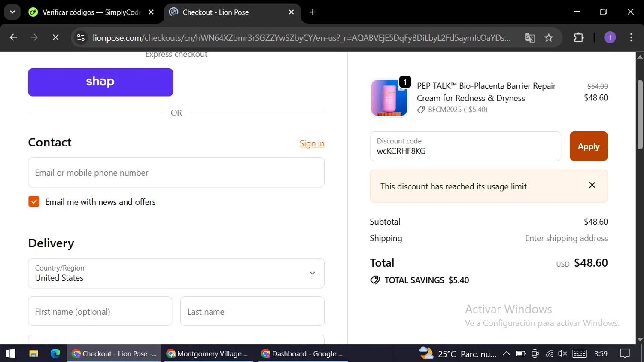644x362 pixels.
Task: Open the Windows Start menu
Action: [x=10, y=353]
